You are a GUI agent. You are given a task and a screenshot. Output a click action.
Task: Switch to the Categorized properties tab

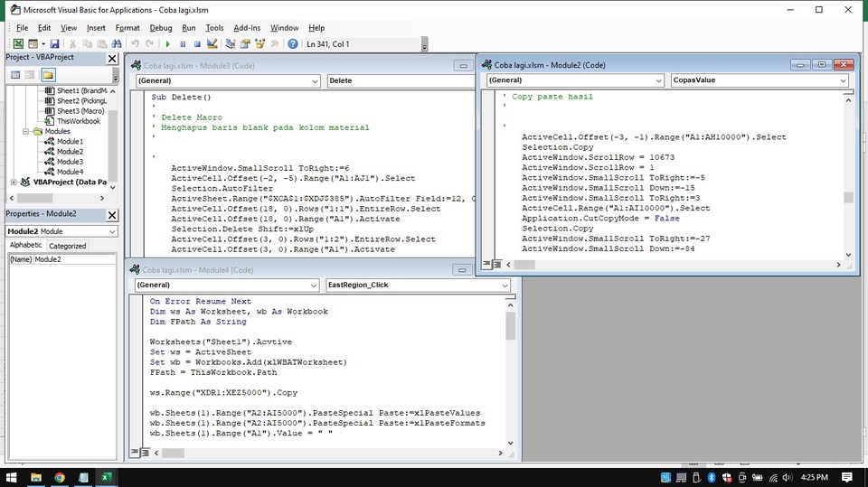(x=67, y=246)
